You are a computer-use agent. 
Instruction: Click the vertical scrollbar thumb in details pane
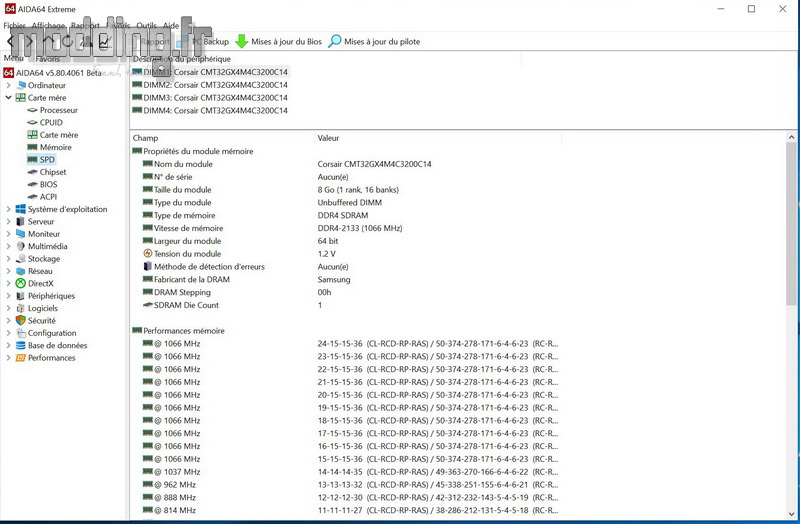click(791, 224)
